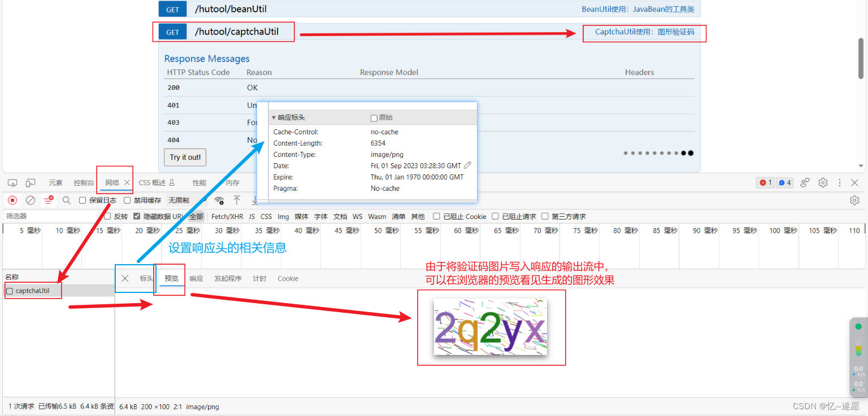
Task: Open CSS 概述 tab
Action: pyautogui.click(x=157, y=183)
